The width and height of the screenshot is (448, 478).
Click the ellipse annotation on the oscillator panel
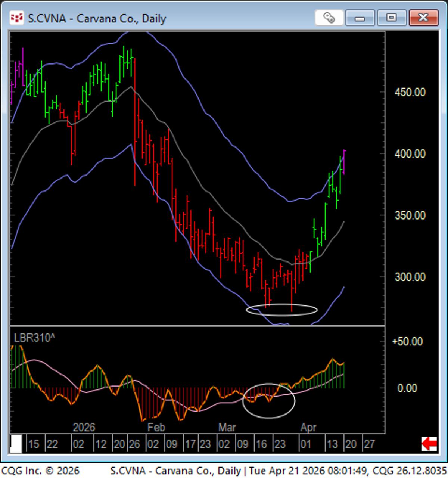click(269, 401)
